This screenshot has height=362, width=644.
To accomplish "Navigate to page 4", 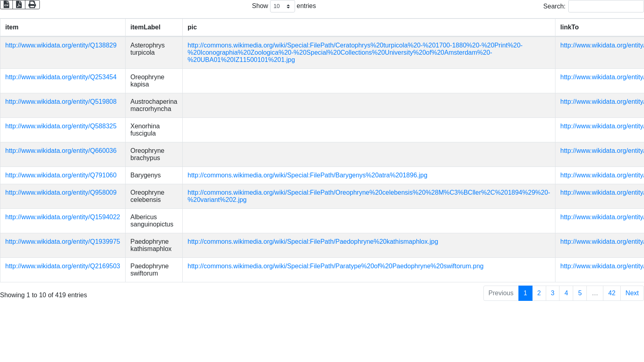I will 566,293.
